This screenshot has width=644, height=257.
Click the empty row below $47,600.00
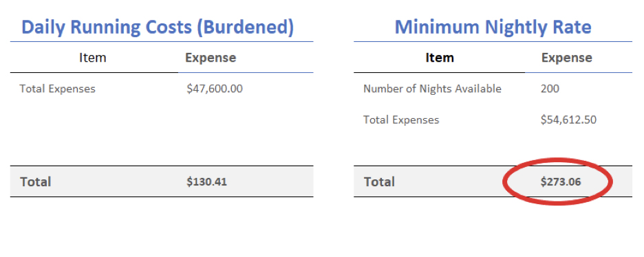pyautogui.click(x=162, y=120)
